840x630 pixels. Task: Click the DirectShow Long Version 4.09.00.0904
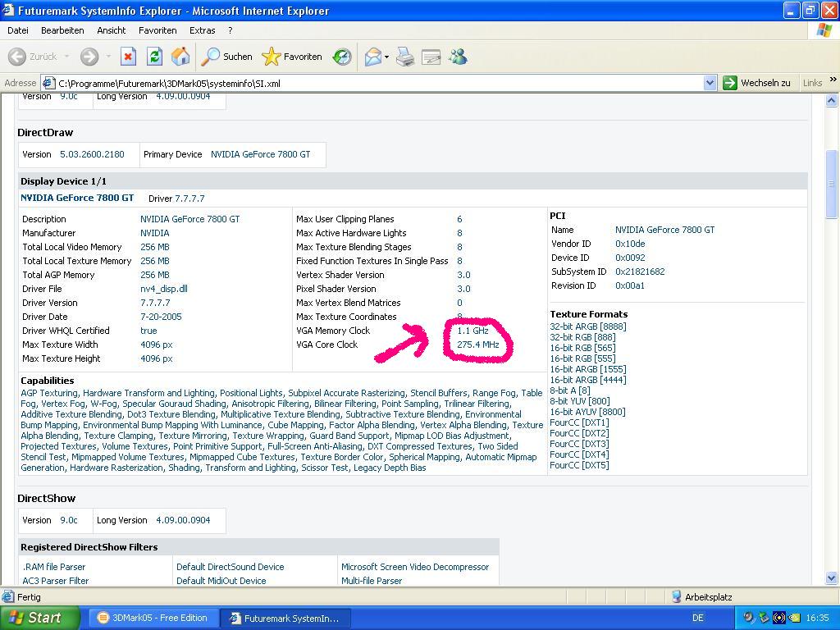click(183, 520)
